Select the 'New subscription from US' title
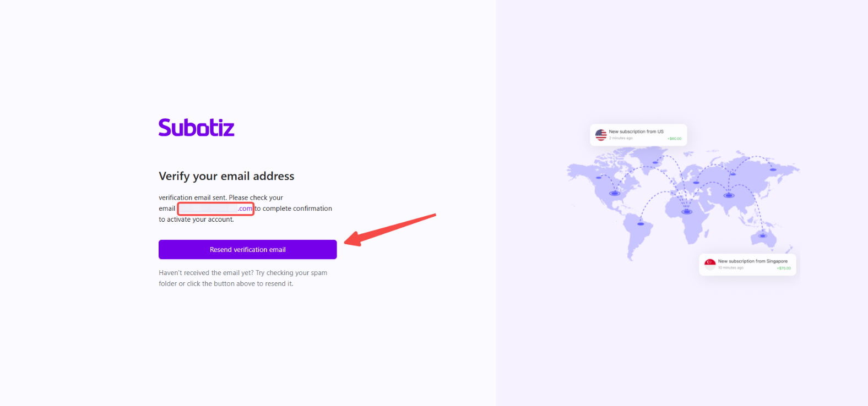The width and height of the screenshot is (868, 406). coord(636,131)
